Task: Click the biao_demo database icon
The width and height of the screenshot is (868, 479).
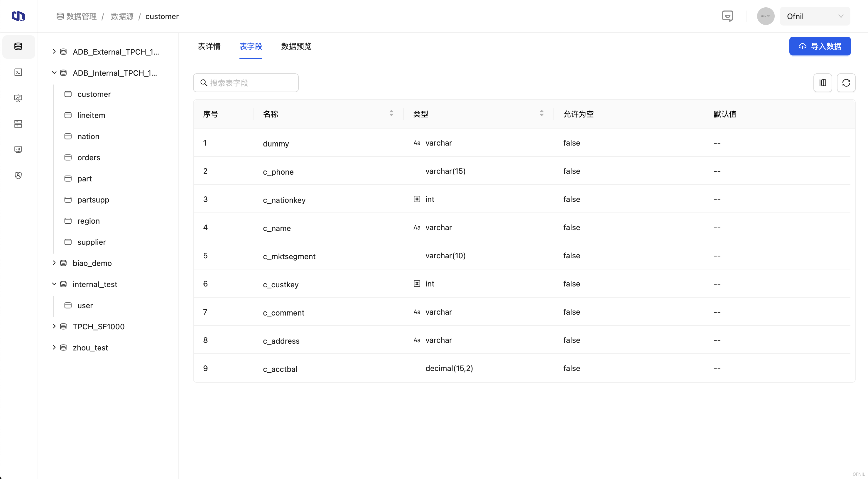Action: click(x=63, y=263)
